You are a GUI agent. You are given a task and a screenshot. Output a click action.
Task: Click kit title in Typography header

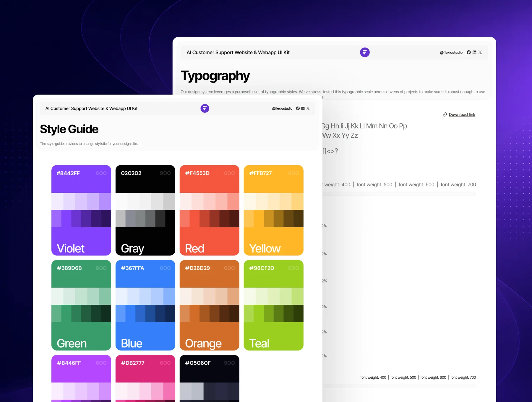coord(238,52)
